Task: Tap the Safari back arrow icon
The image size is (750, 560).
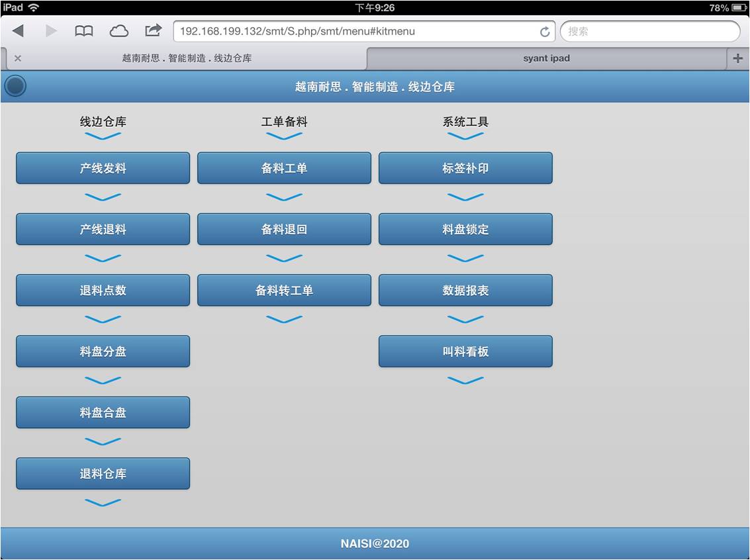Action: pyautogui.click(x=18, y=31)
